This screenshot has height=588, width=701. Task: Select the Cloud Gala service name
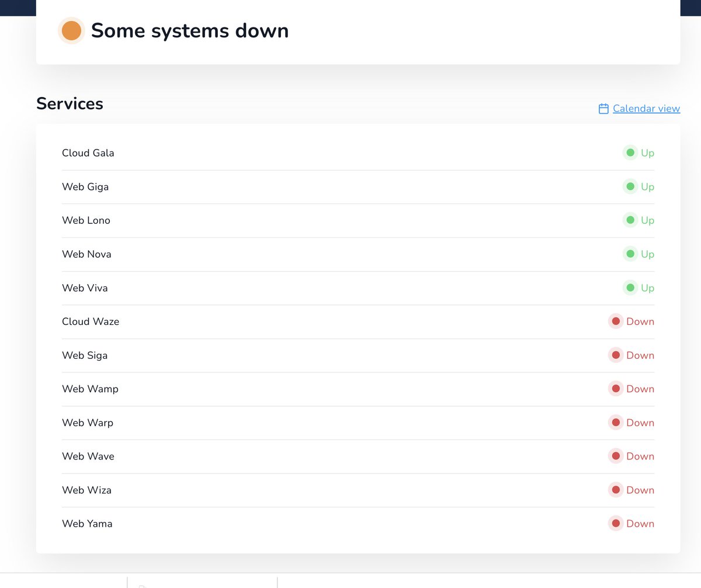88,153
